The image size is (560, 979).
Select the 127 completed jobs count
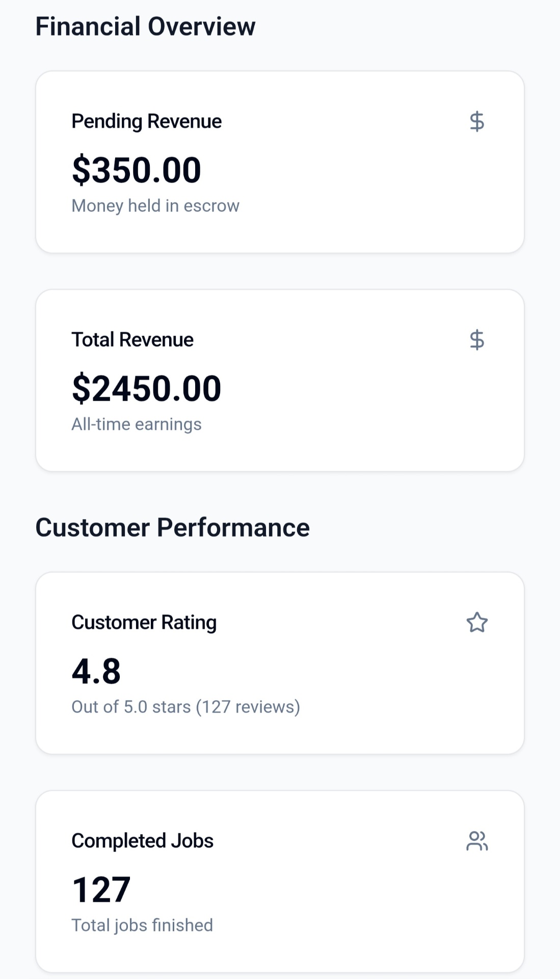tap(101, 889)
